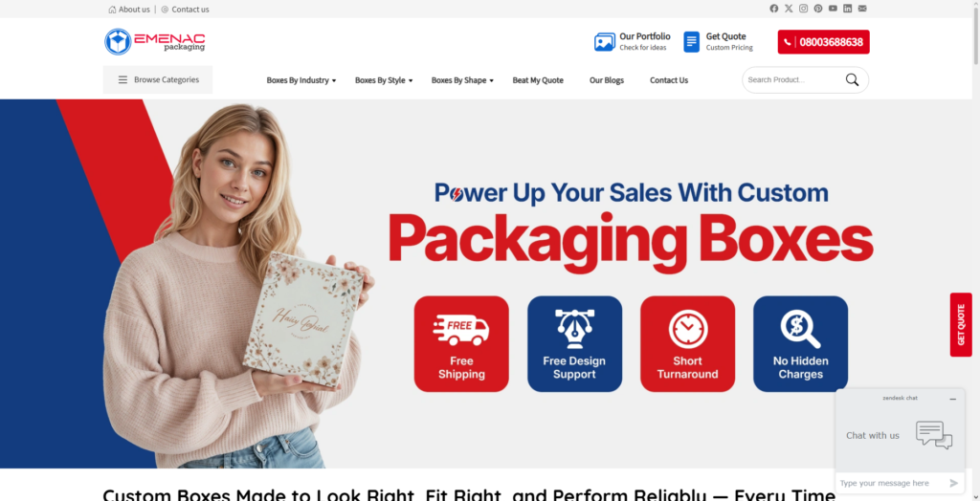This screenshot has height=501, width=980.
Task: Open Our Blogs menu item
Action: click(x=606, y=80)
